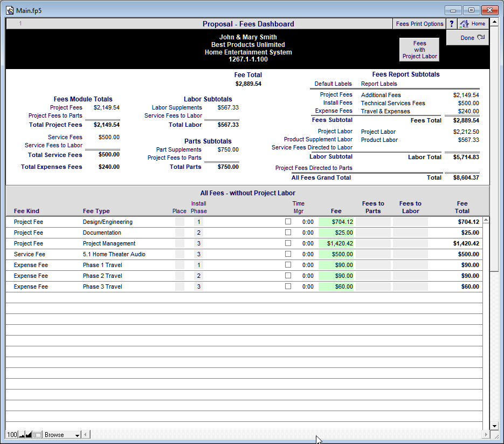Viewport: 504px width, 444px height.
Task: Click the Travel & Expenses report label
Action: coord(385,111)
